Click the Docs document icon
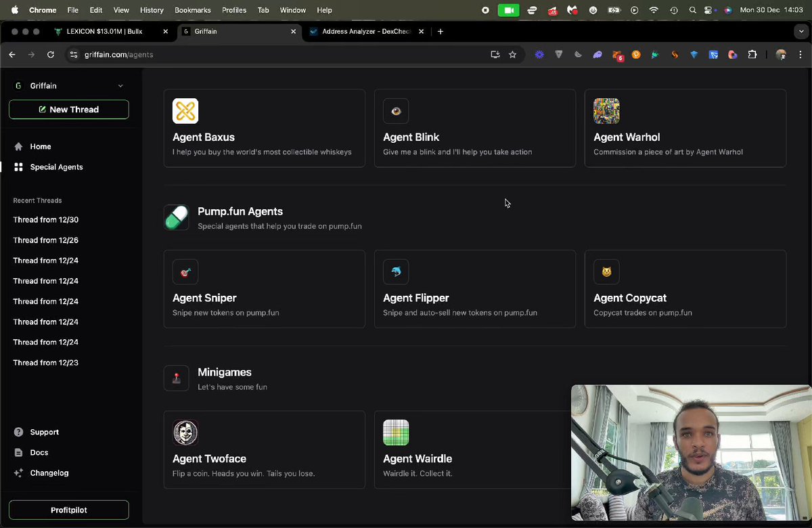The width and height of the screenshot is (812, 528). pyautogui.click(x=18, y=452)
